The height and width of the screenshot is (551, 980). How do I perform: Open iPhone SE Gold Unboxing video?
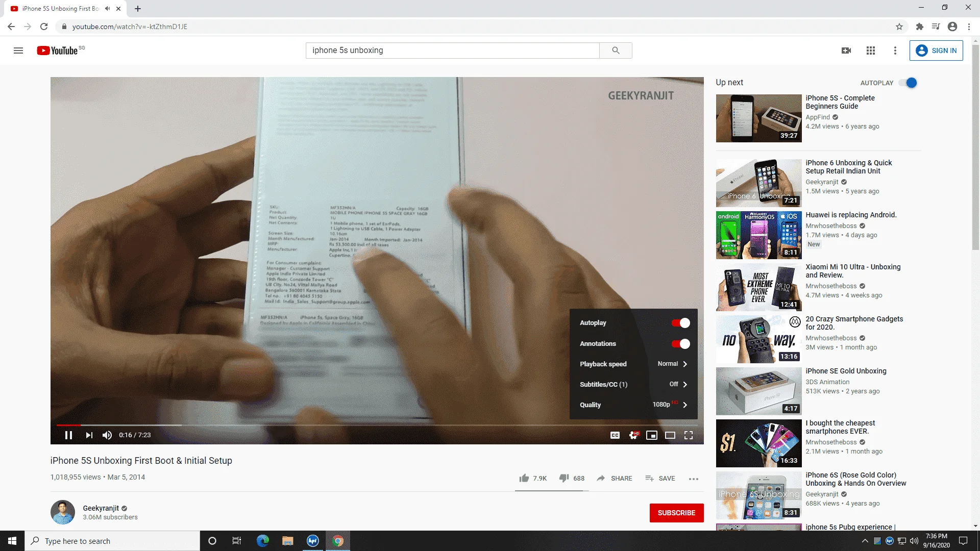click(758, 391)
